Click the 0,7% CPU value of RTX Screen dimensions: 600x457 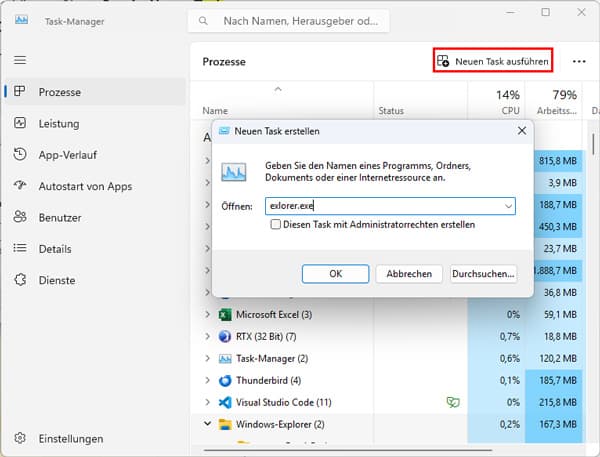tap(510, 336)
